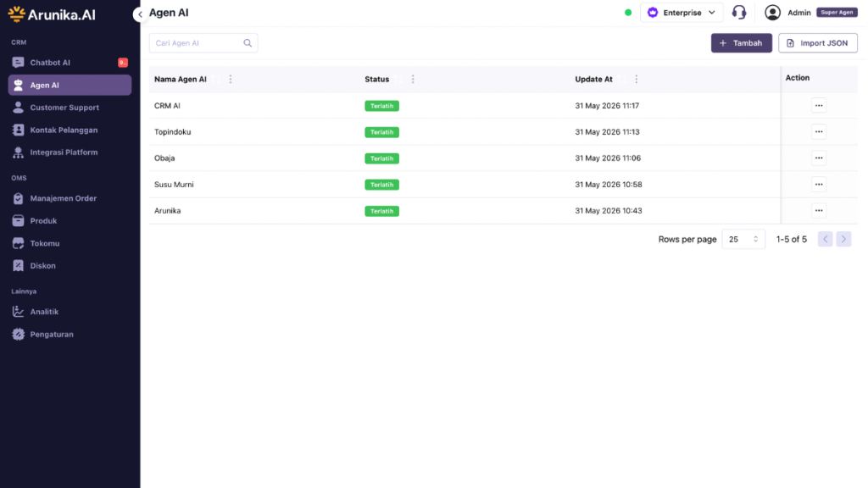
Task: Click the Arunika agent name
Action: 168,211
